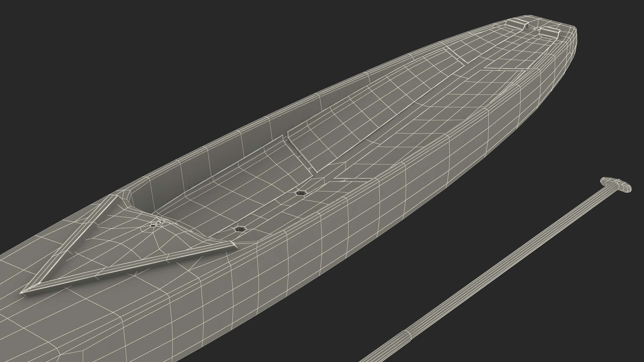Click the upper hexagonal hole in cockpit floor
This screenshot has height=362, width=644.
coord(301,193)
